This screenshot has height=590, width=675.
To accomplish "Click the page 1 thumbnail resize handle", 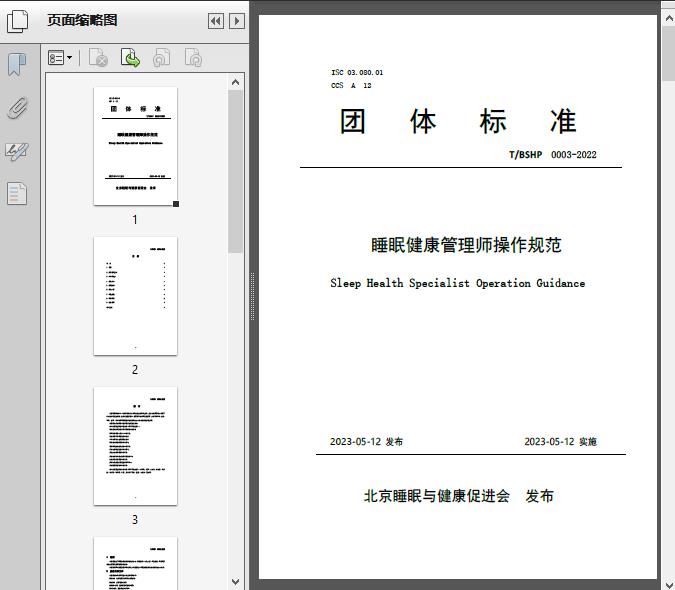I will click(x=176, y=204).
